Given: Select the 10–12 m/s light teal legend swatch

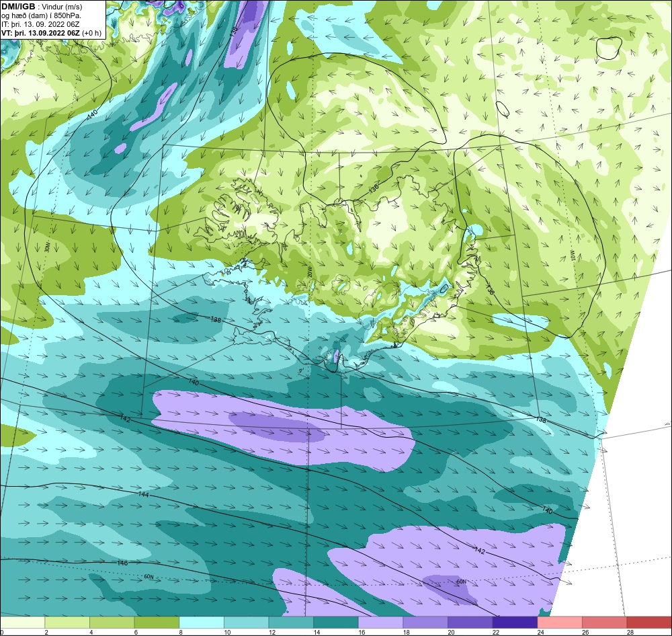Looking at the screenshot, I should [x=247, y=623].
